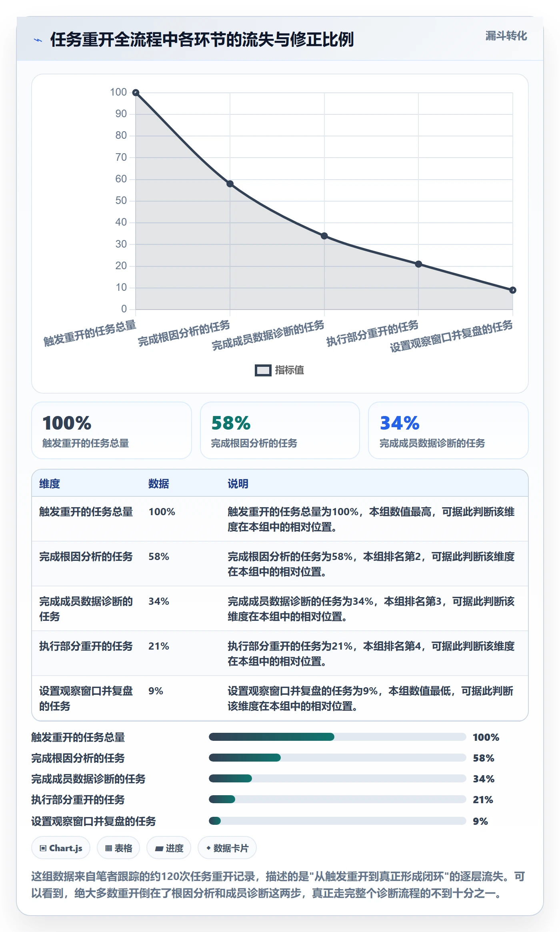Click the 9% progress bar
Screen dimensions: 560x932
pyautogui.click(x=338, y=821)
